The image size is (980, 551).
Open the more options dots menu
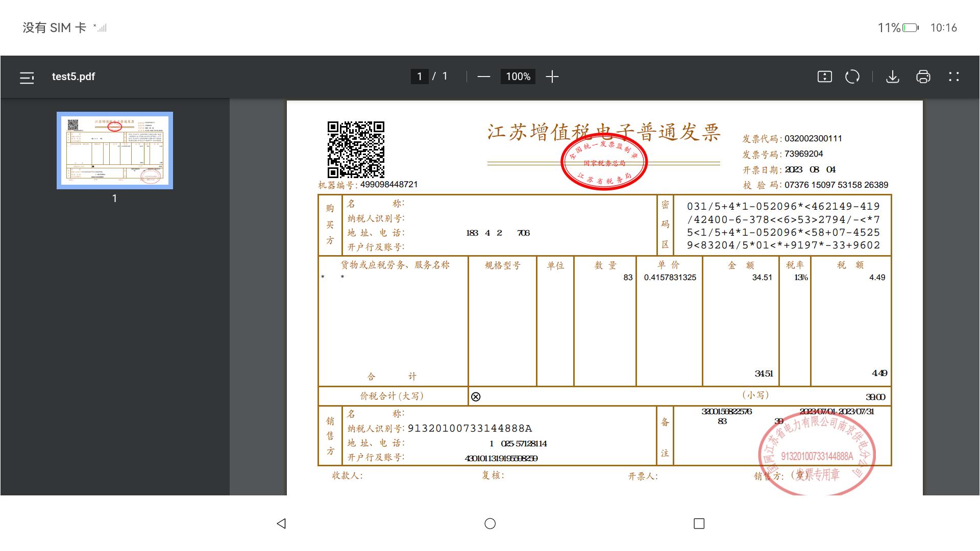tap(954, 77)
